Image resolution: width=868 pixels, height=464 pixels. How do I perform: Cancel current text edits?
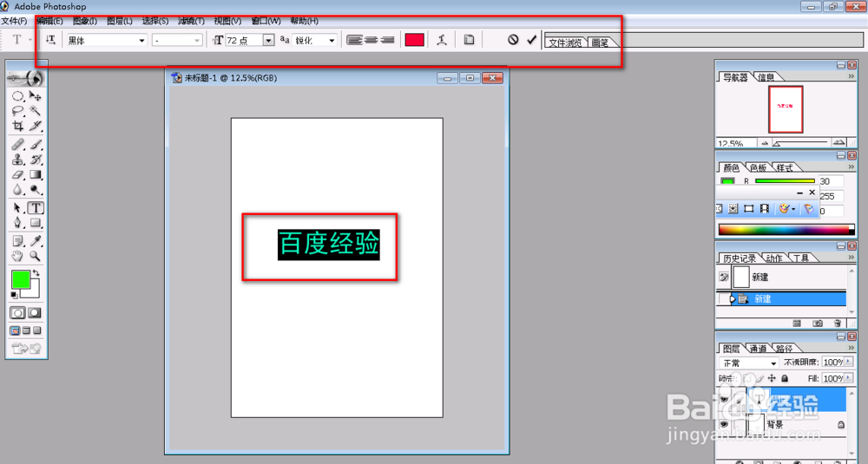pyautogui.click(x=513, y=40)
